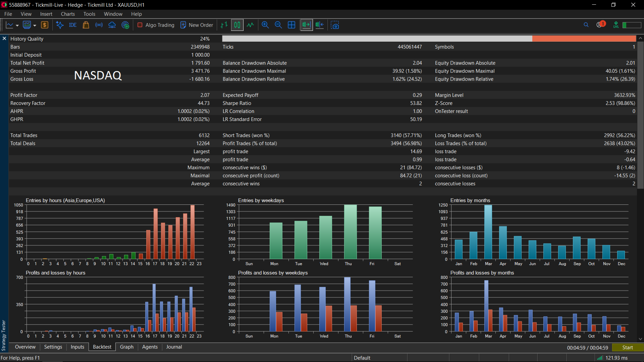644x362 pixels.
Task: Toggle candlestick chart mode
Action: coord(237,25)
